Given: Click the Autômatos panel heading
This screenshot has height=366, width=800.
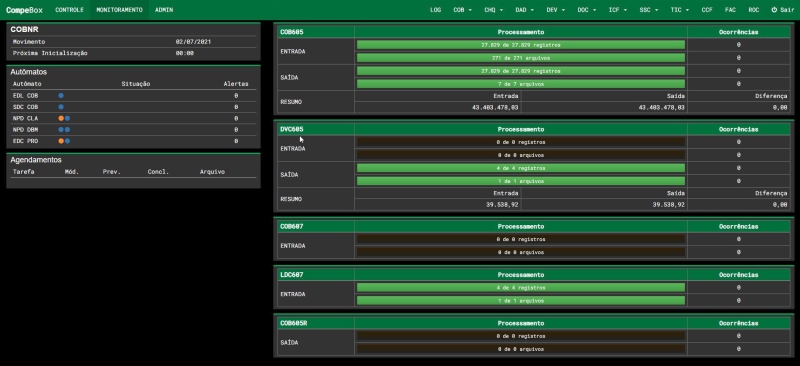Looking at the screenshot, I should click(29, 72).
